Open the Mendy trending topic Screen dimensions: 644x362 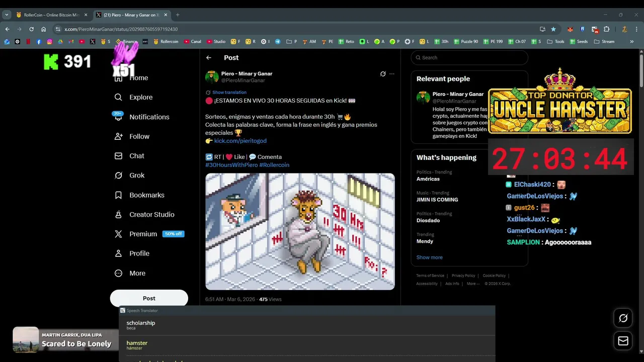click(x=425, y=241)
